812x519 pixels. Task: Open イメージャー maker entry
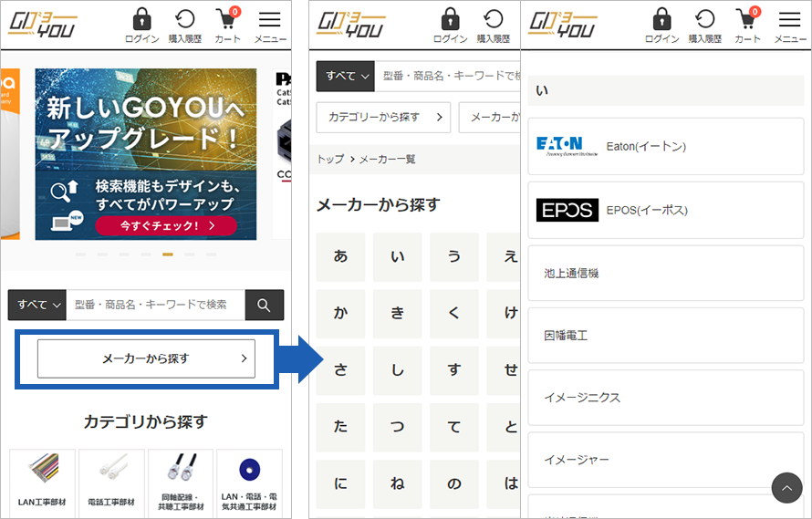point(666,460)
